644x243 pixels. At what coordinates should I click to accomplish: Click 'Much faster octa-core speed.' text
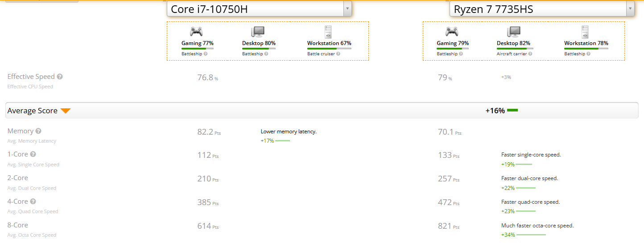point(537,226)
